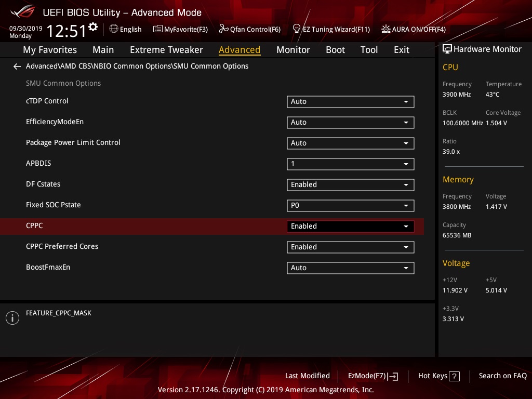Click Package Power Limit Control label
Viewport: 532px width, 399px height.
[x=73, y=143]
